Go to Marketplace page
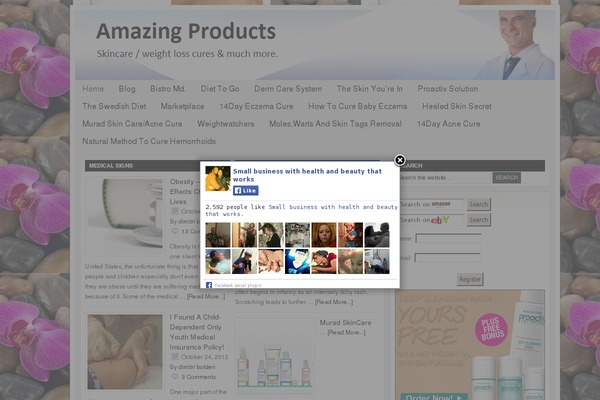Viewport: 600px width, 400px height. (183, 106)
